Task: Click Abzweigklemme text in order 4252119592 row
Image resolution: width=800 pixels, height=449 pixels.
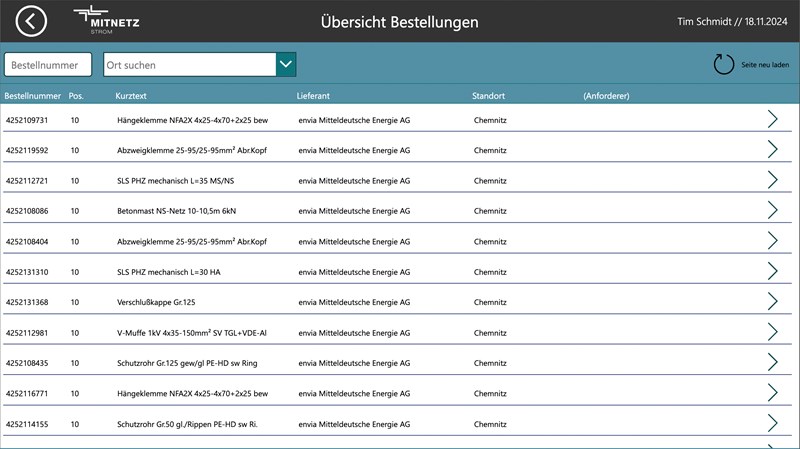Action: (x=192, y=151)
